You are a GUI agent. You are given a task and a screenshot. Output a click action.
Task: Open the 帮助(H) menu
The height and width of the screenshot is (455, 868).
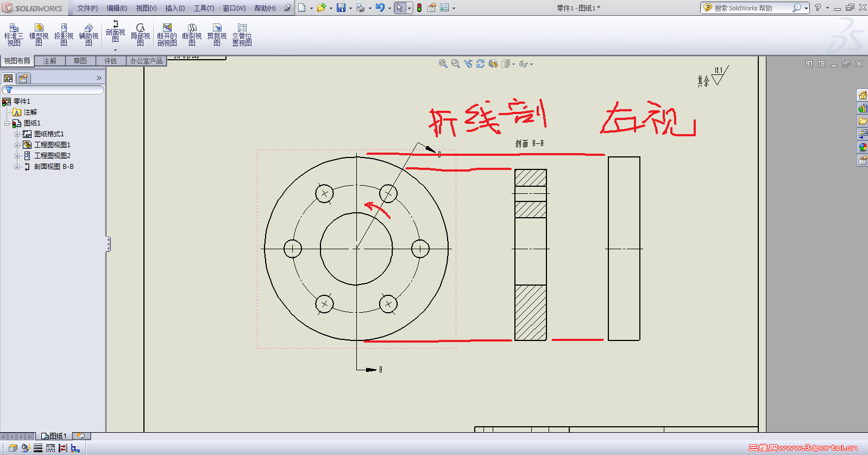click(x=265, y=8)
